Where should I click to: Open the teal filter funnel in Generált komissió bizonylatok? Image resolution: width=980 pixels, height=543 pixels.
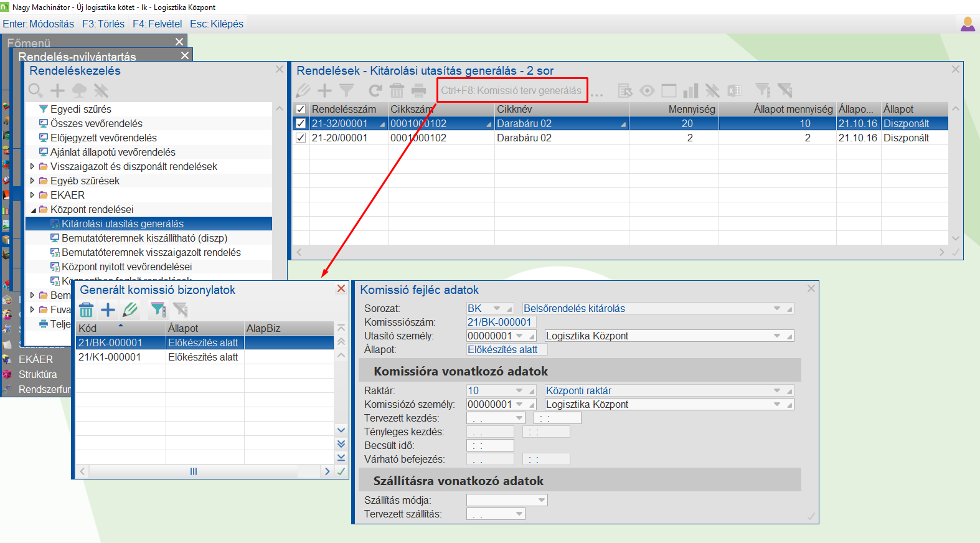tap(158, 309)
